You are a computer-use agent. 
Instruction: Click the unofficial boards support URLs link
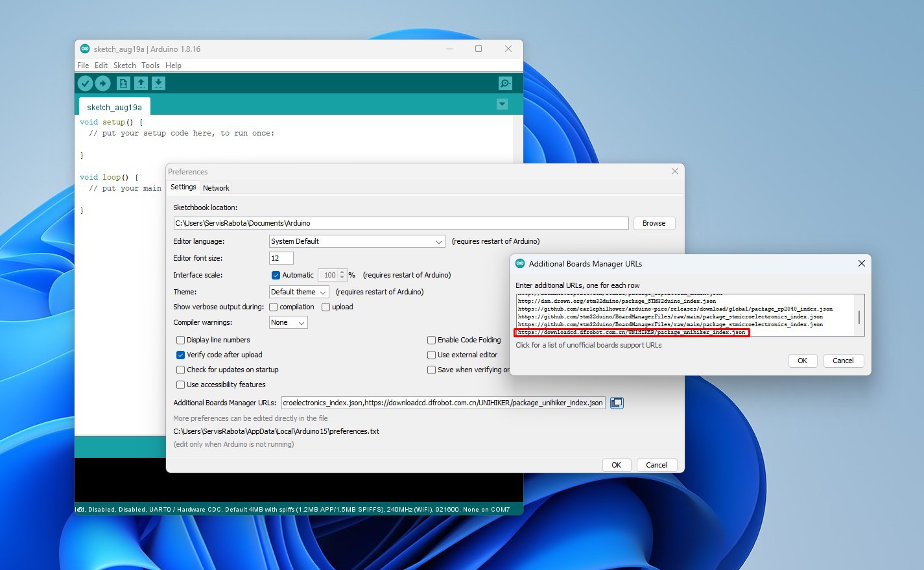click(588, 345)
